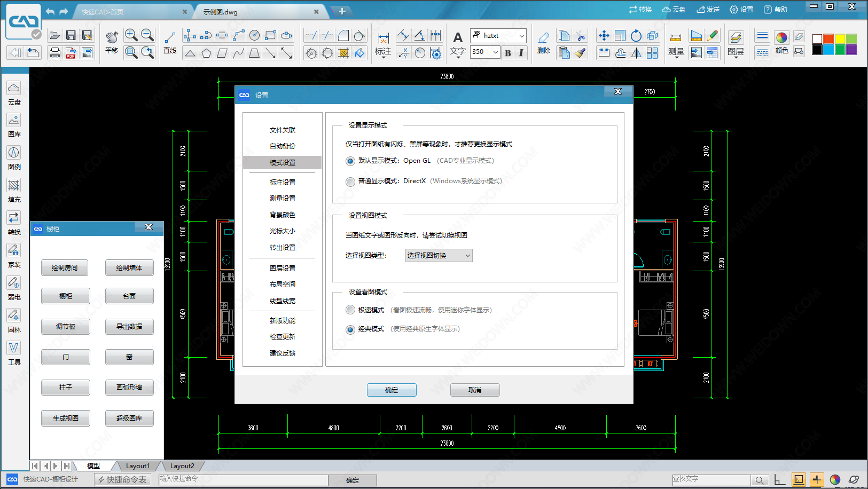Click the open file folder toolbar icon
Viewport: 868px width, 489px height.
pos(54,36)
